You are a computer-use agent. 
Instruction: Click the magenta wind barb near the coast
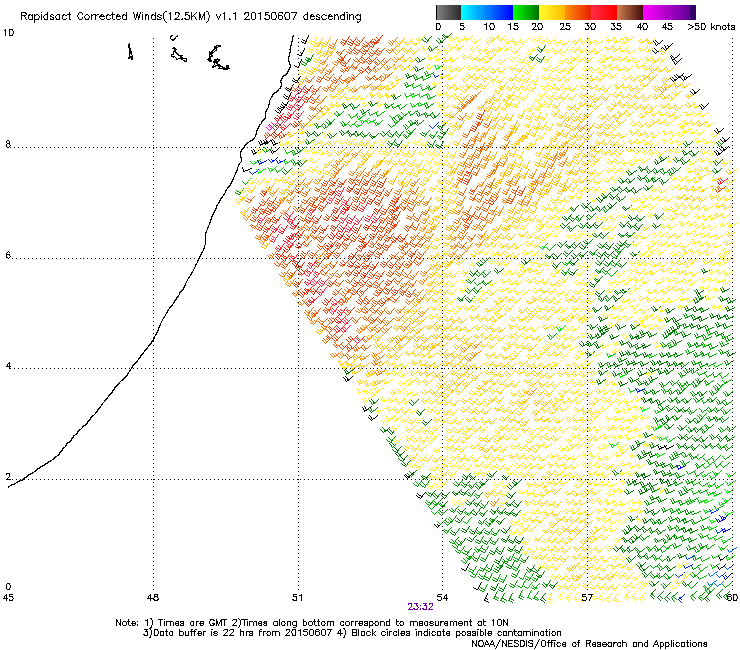point(270,127)
